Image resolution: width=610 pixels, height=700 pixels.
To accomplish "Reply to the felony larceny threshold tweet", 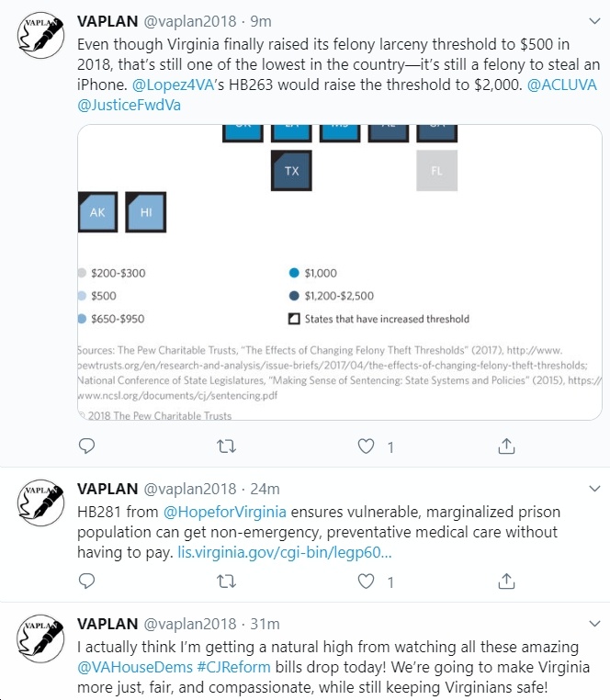I will coord(86,446).
